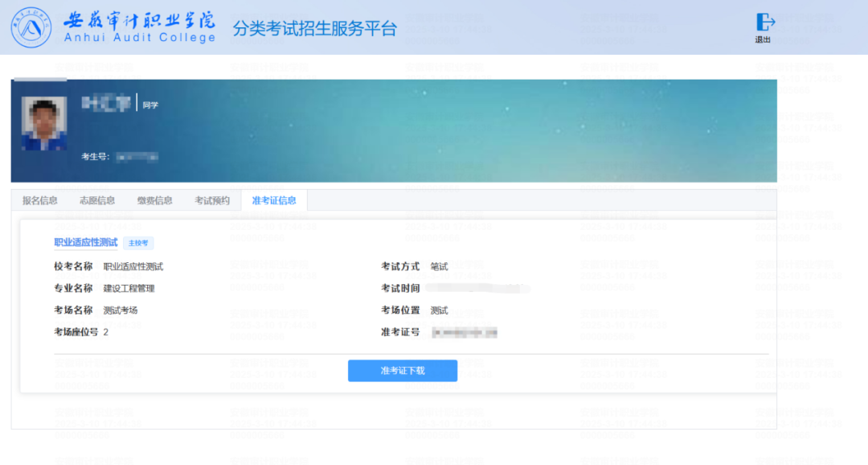
Task: Select the 缴费信息 tab
Action: (154, 200)
